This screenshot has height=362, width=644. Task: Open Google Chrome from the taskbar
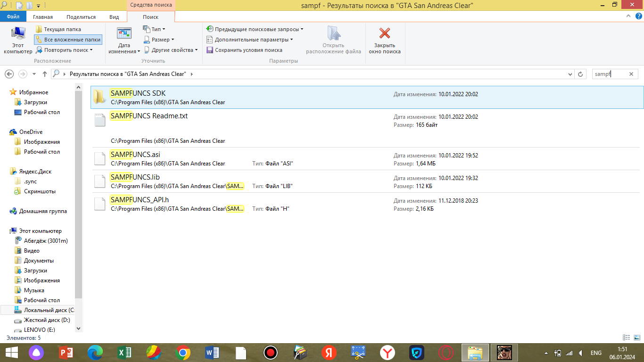(183, 353)
